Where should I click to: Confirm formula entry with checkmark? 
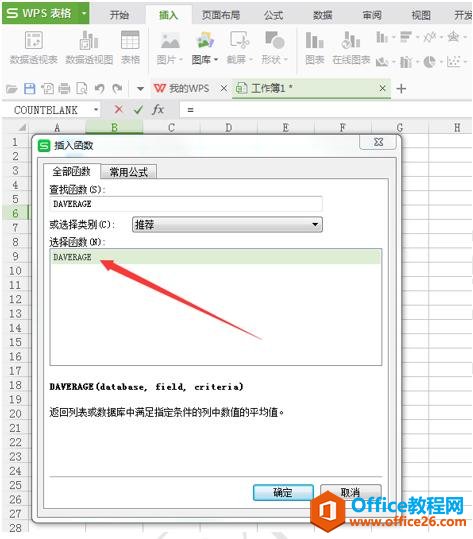[x=138, y=110]
